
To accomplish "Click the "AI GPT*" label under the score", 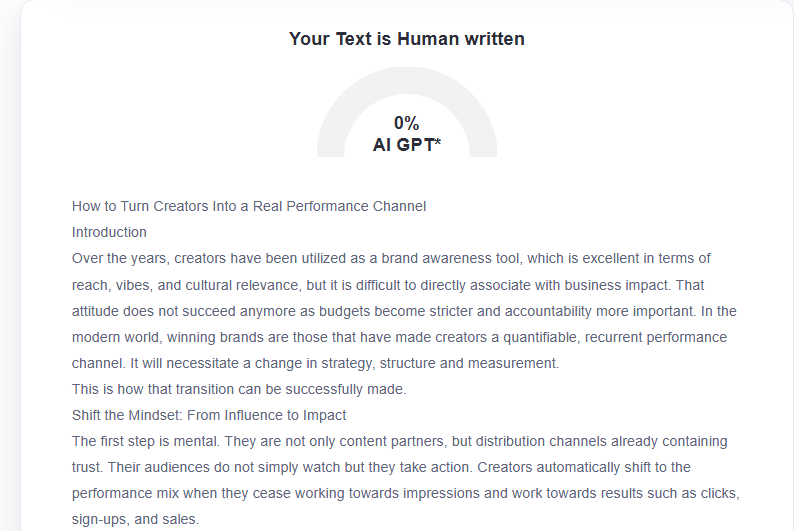I will (x=406, y=145).
